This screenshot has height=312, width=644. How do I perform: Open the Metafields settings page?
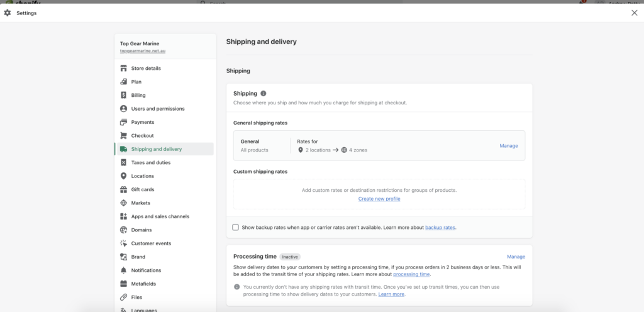(x=143, y=284)
